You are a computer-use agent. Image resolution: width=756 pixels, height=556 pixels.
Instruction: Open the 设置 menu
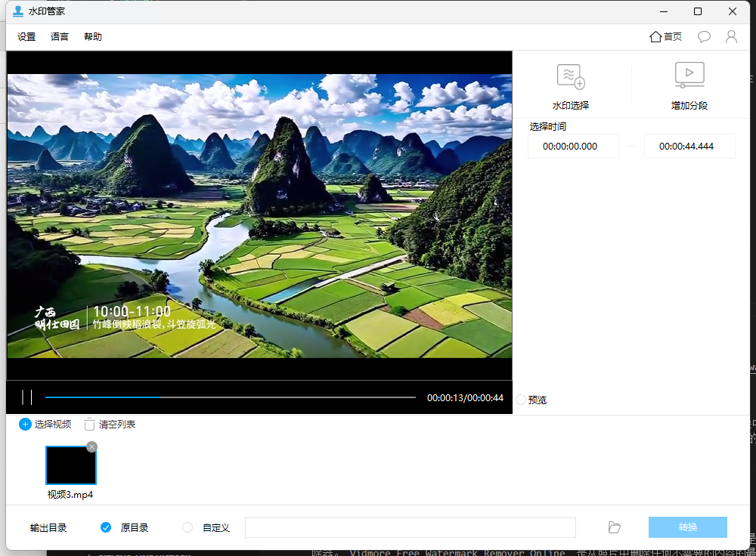[x=26, y=36]
